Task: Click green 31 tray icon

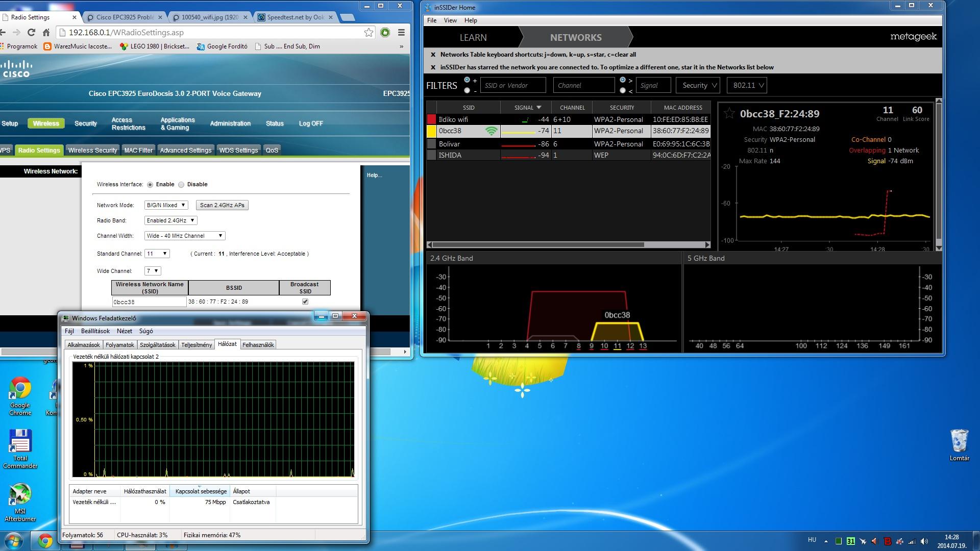Action: 850,541
